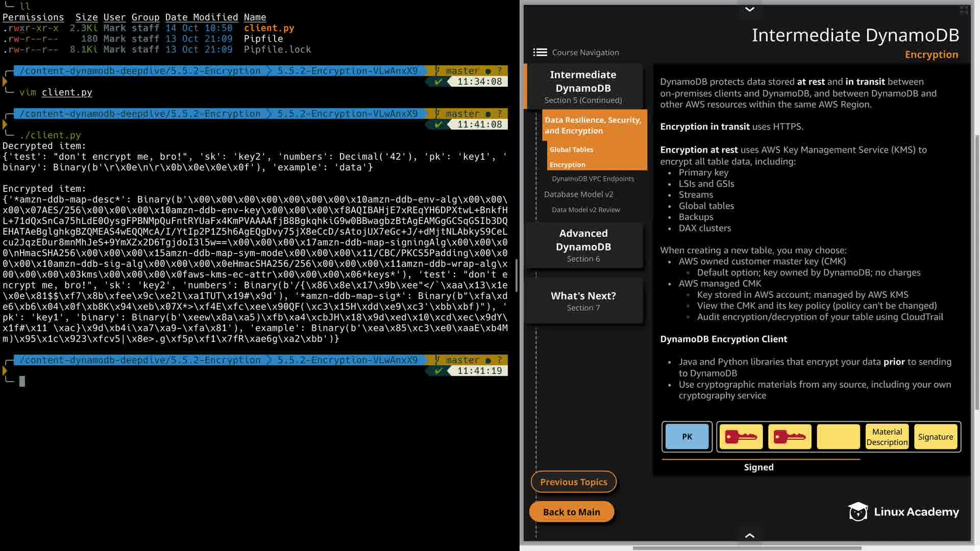Click the Course Navigation list icon

[x=540, y=53]
